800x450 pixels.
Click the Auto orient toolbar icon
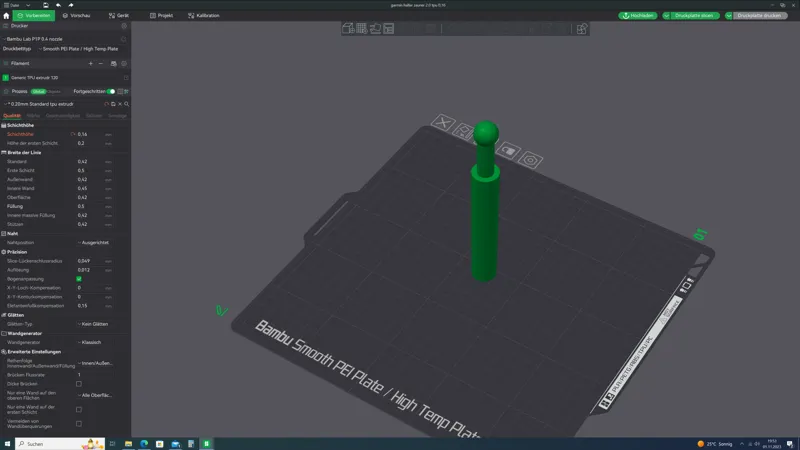(x=375, y=29)
